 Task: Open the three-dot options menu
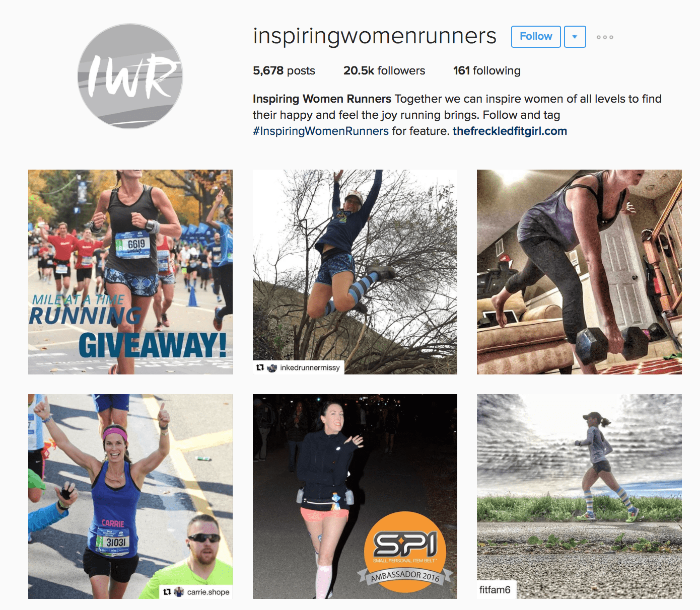(x=605, y=37)
